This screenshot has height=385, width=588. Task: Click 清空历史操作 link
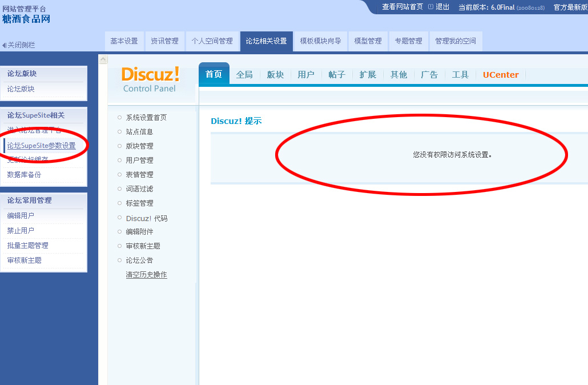(x=146, y=275)
